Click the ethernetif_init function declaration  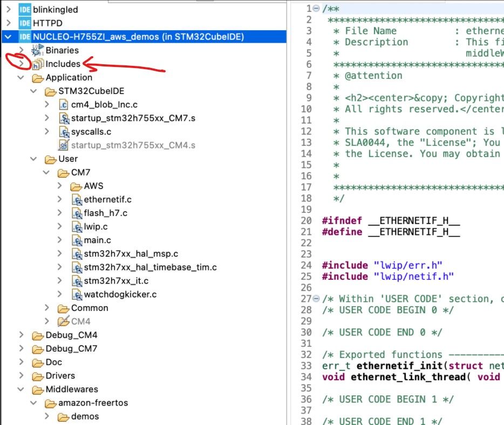pyautogui.click(x=413, y=366)
